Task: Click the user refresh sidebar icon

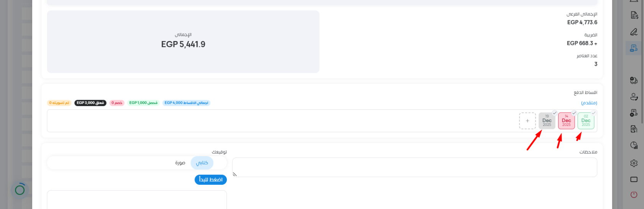Action: [x=634, y=97]
